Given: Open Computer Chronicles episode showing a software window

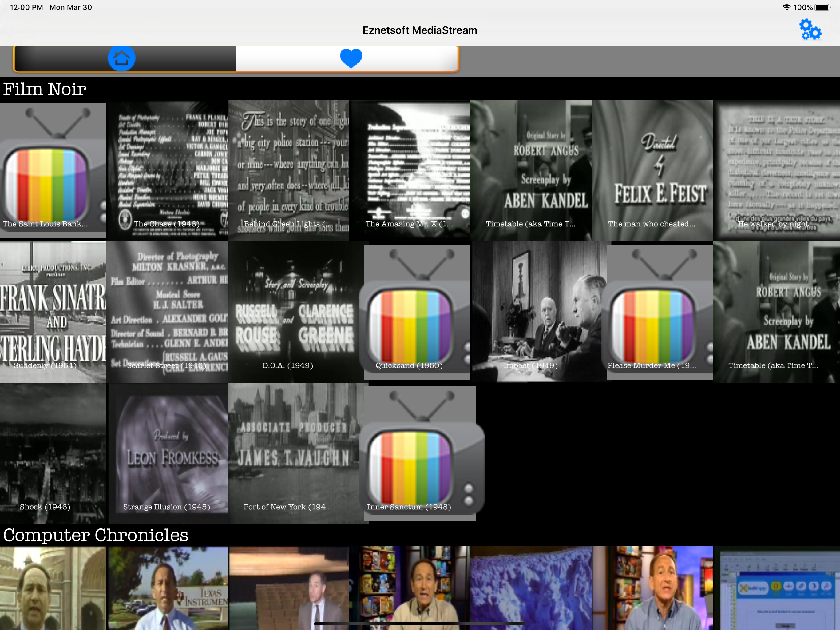Looking at the screenshot, I should pos(777,588).
